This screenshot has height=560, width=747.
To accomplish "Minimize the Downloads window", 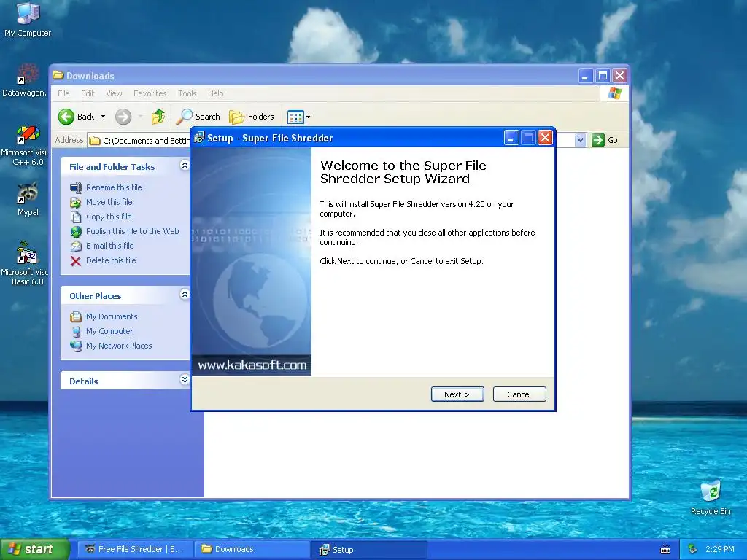I will [x=586, y=76].
